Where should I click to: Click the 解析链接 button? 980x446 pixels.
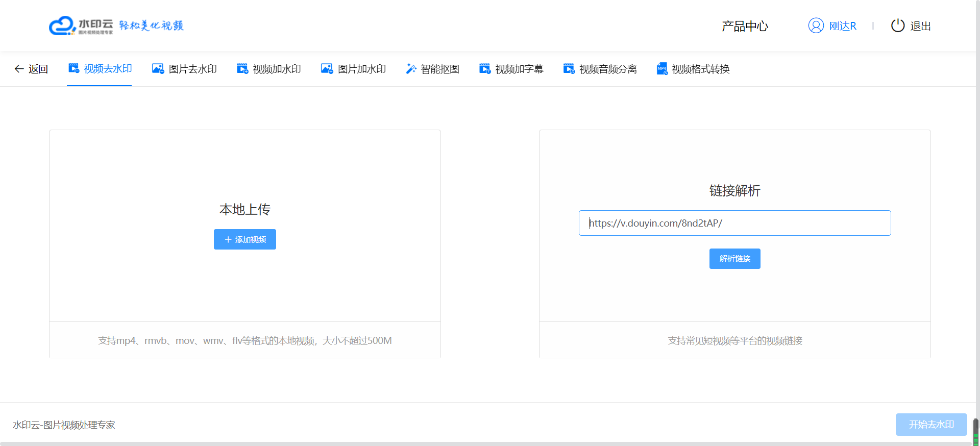[x=735, y=259]
